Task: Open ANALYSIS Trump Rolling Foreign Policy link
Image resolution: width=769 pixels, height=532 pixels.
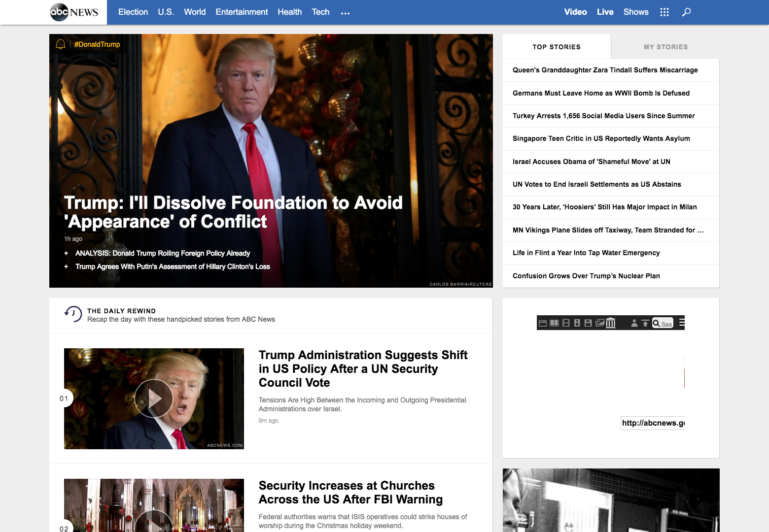Action: pos(163,253)
